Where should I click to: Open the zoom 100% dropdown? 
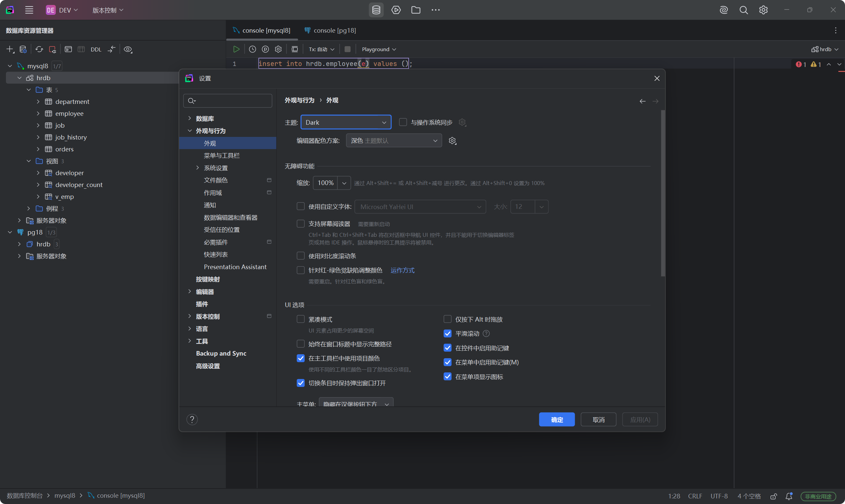pos(344,183)
